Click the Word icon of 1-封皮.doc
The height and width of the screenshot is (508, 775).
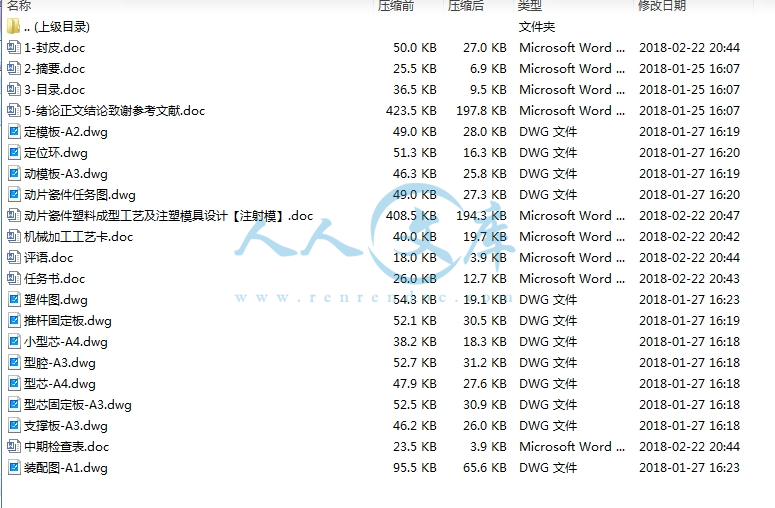coord(14,47)
